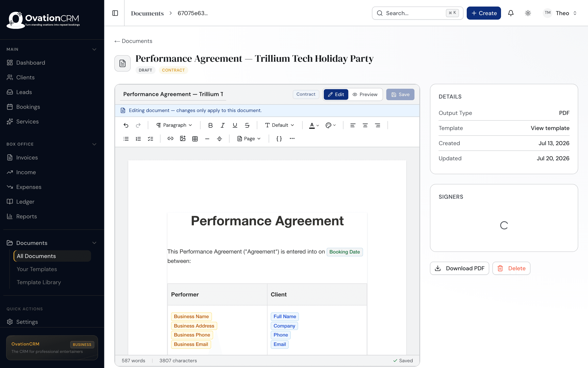Toggle italic formatting
This screenshot has width=588, height=368.
[x=223, y=125]
